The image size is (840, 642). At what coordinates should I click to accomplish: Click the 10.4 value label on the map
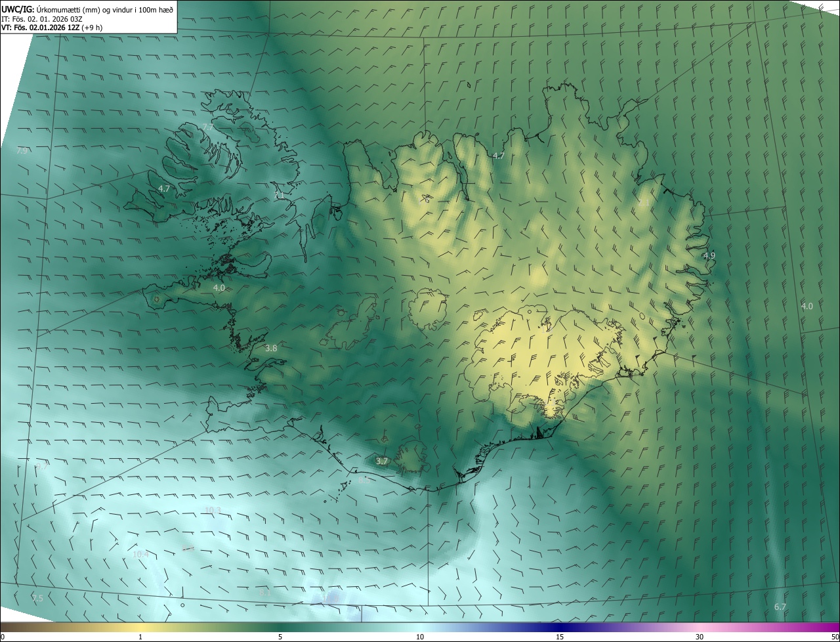tap(140, 554)
